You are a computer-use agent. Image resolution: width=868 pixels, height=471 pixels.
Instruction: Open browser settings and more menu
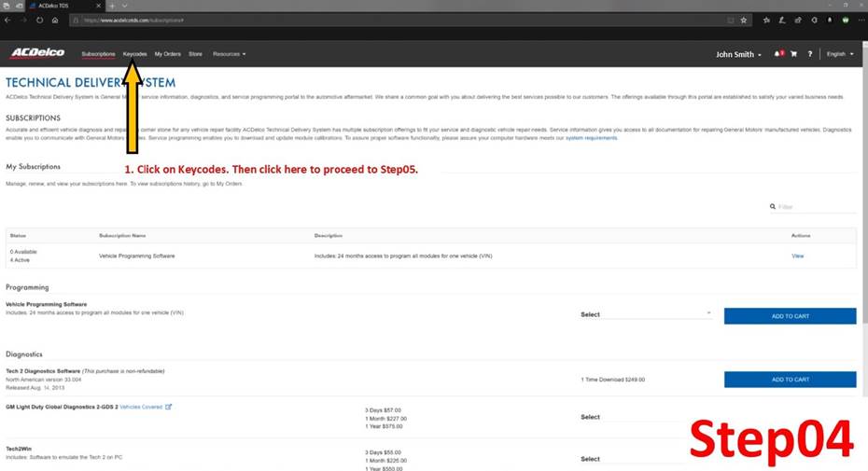click(861, 20)
